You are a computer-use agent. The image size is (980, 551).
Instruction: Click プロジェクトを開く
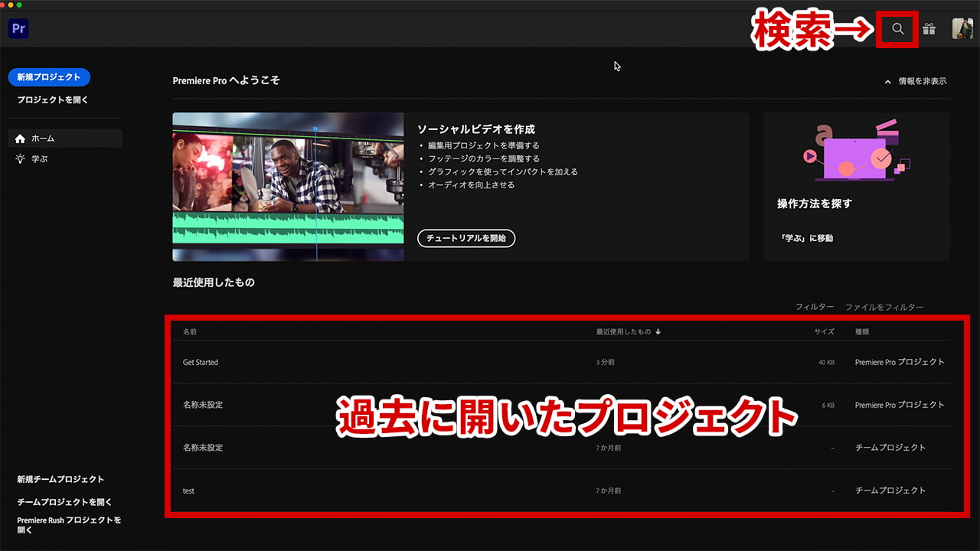pyautogui.click(x=53, y=100)
